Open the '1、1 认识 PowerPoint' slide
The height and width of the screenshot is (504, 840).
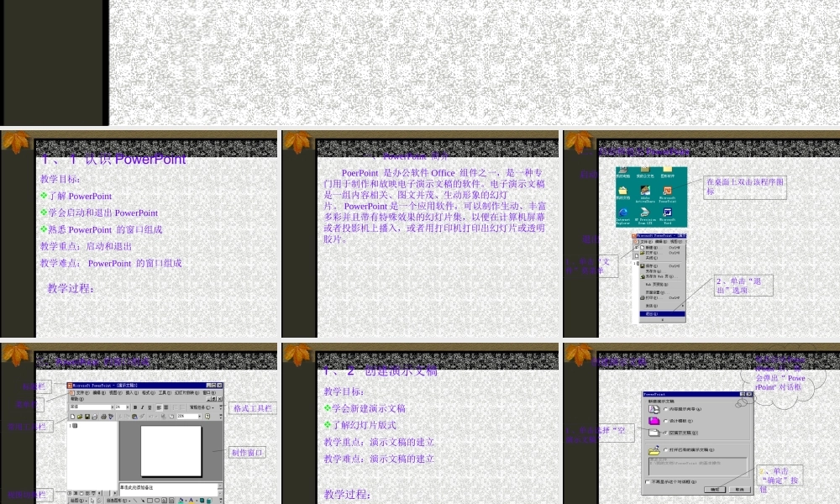[139, 234]
